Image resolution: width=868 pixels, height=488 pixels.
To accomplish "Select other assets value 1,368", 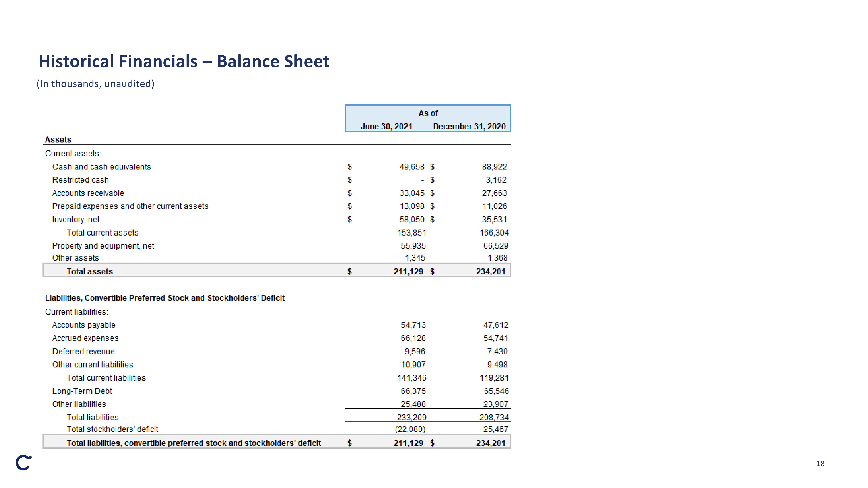I will (497, 258).
